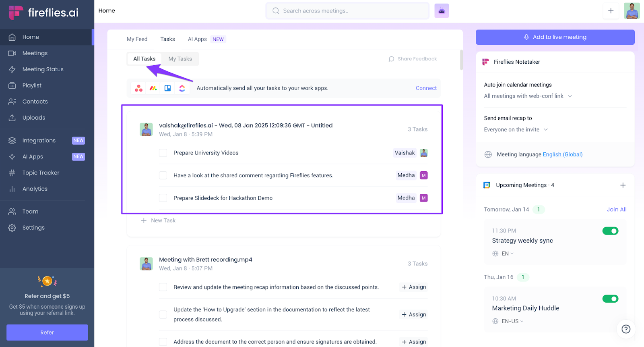The width and height of the screenshot is (644, 347).
Task: Click Search across meetings field
Action: (347, 11)
